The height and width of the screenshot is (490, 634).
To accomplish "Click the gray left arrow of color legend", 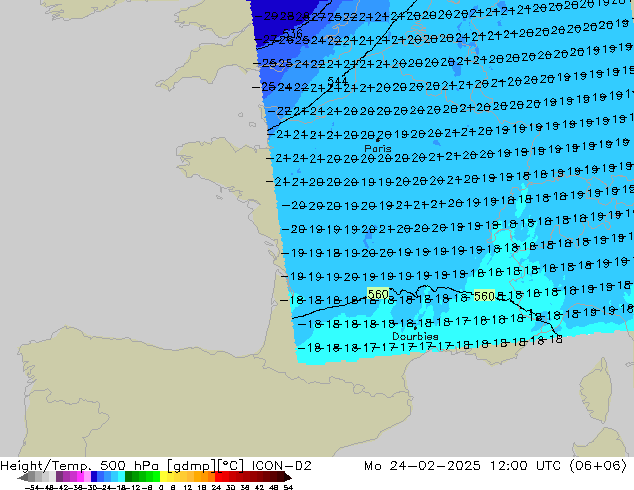I will click(x=22, y=477).
